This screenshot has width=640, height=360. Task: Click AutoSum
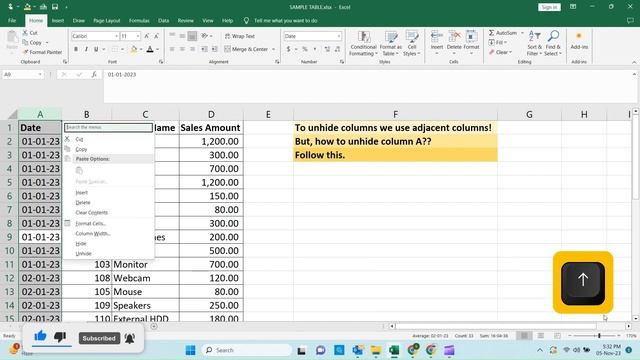pyautogui.click(x=502, y=33)
